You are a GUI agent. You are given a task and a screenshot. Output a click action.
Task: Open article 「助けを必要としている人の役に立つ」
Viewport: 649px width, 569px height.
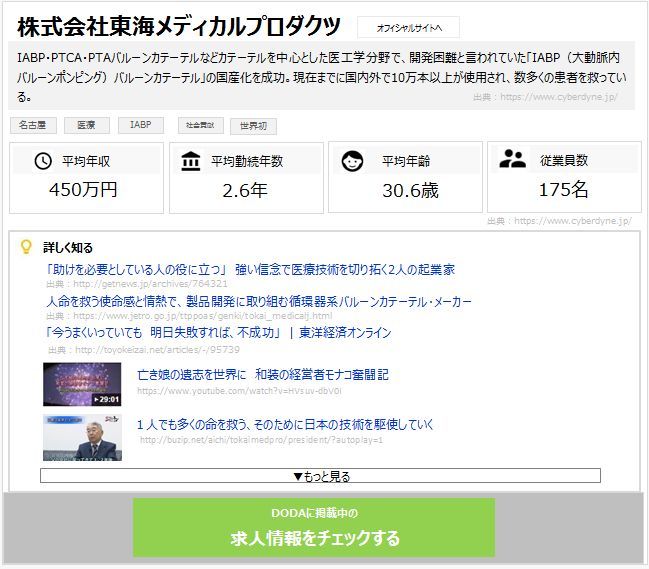tap(251, 270)
